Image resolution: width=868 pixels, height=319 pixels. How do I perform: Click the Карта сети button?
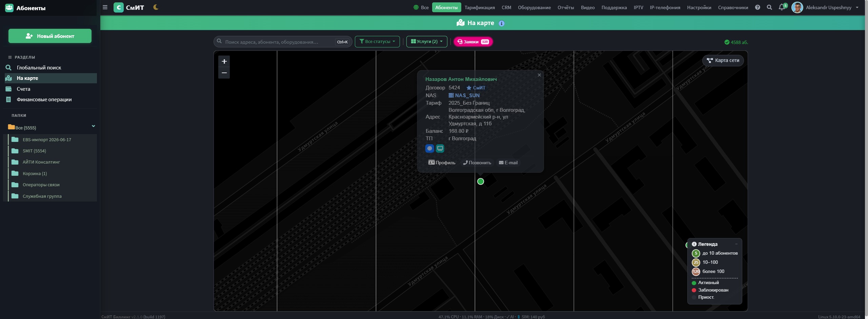click(x=723, y=60)
